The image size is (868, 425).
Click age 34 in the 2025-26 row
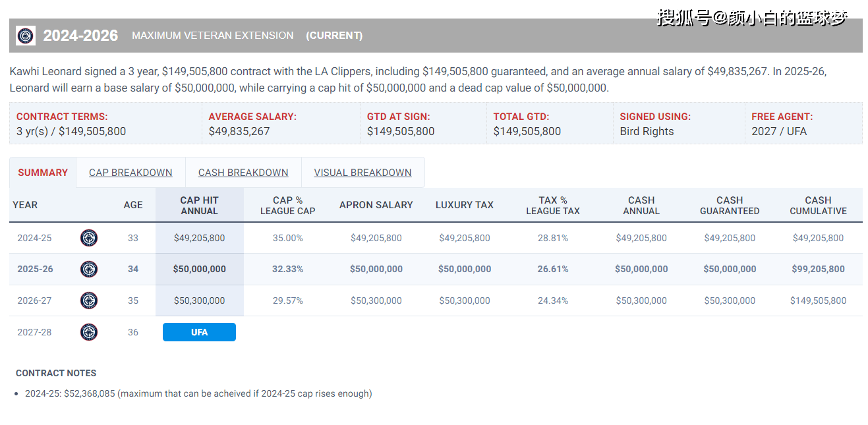pos(133,269)
